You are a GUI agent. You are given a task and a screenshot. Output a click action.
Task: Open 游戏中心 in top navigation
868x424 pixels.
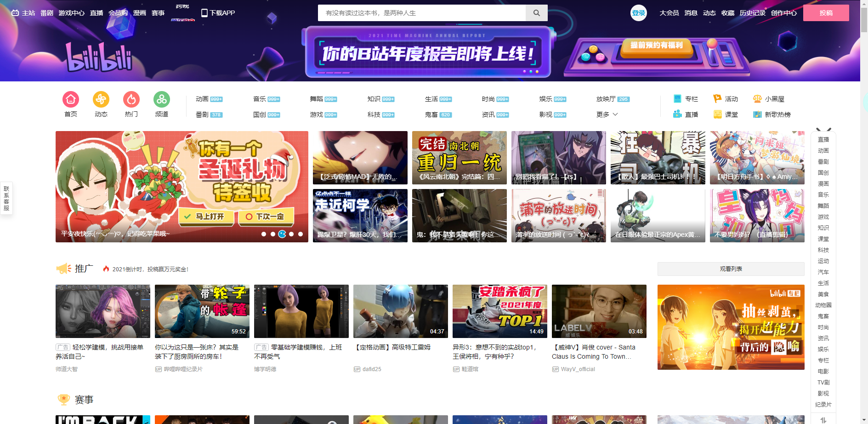tap(72, 13)
